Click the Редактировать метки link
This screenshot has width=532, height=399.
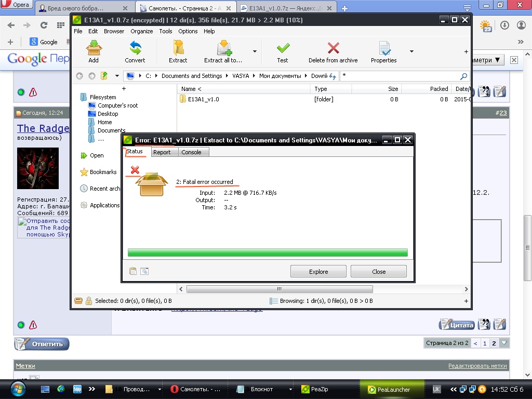pyautogui.click(x=477, y=366)
